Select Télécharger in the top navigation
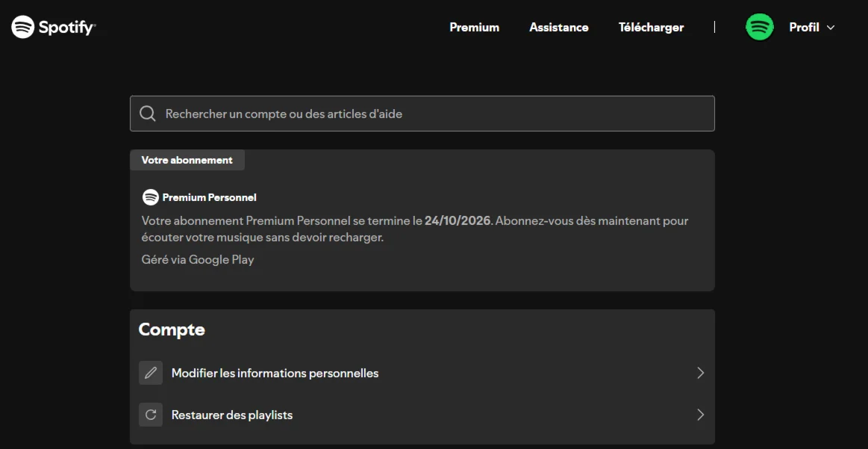This screenshot has width=868, height=449. pos(651,28)
